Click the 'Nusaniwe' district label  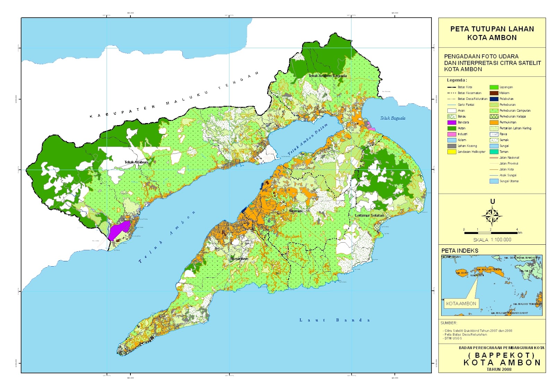239,259
